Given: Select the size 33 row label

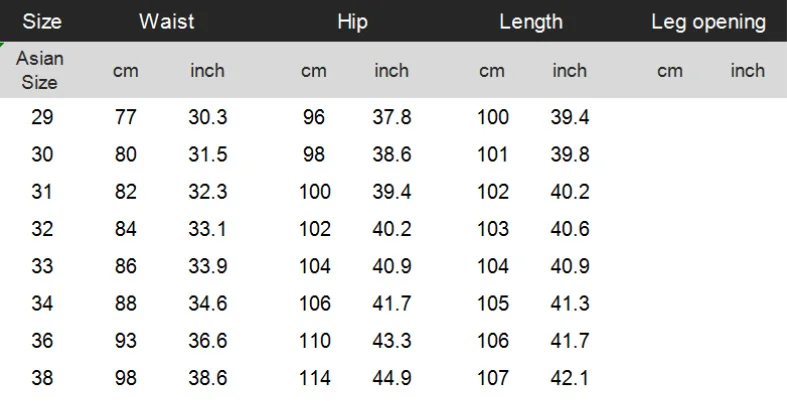Looking at the screenshot, I should click(42, 267).
